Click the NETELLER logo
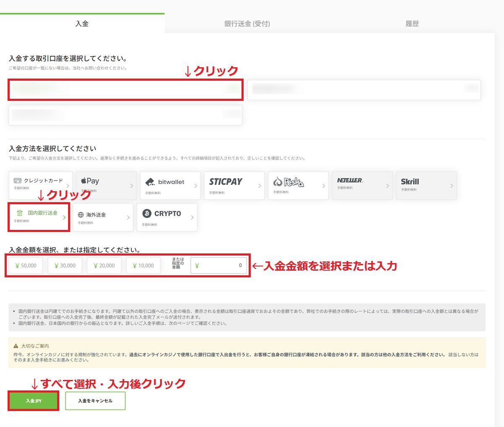504x427 pixels. 350,180
